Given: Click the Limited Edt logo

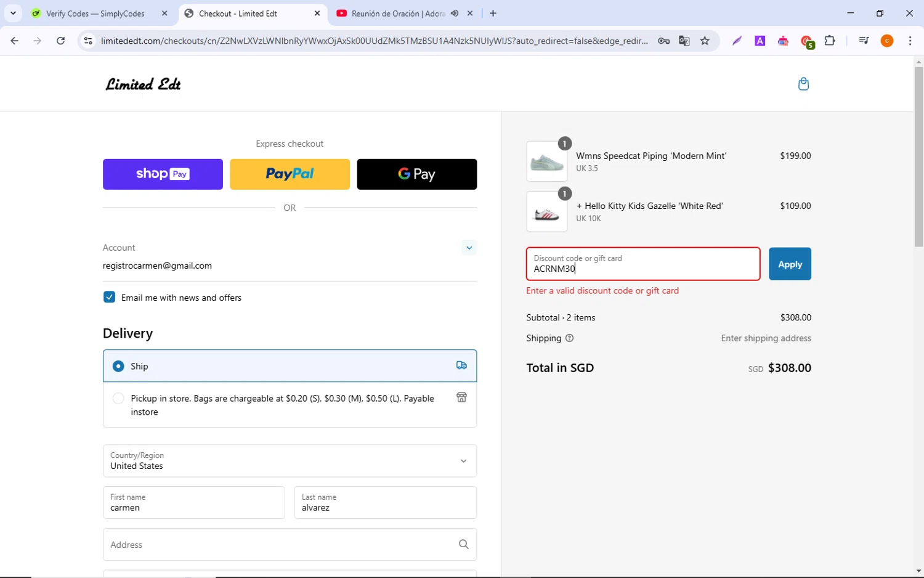Looking at the screenshot, I should (143, 84).
